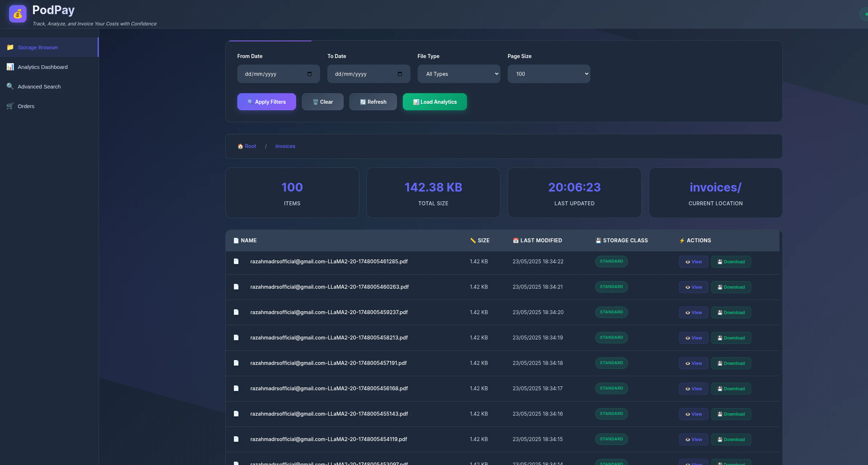The width and height of the screenshot is (868, 465).
Task: Open the calendar picker in To Date field
Action: point(399,74)
